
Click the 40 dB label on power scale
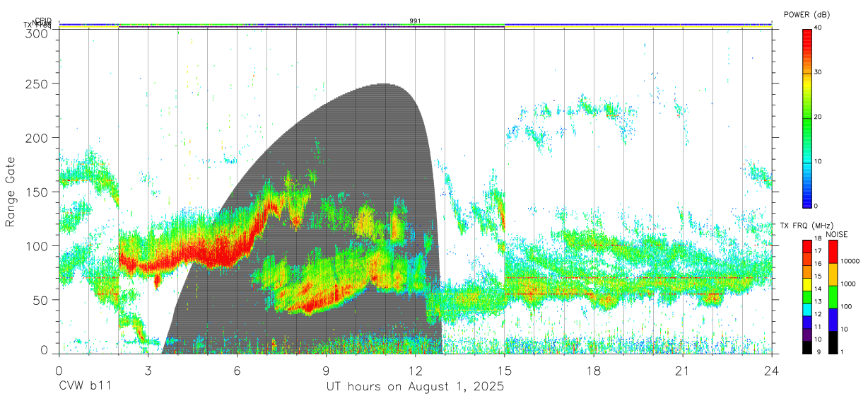(x=818, y=28)
